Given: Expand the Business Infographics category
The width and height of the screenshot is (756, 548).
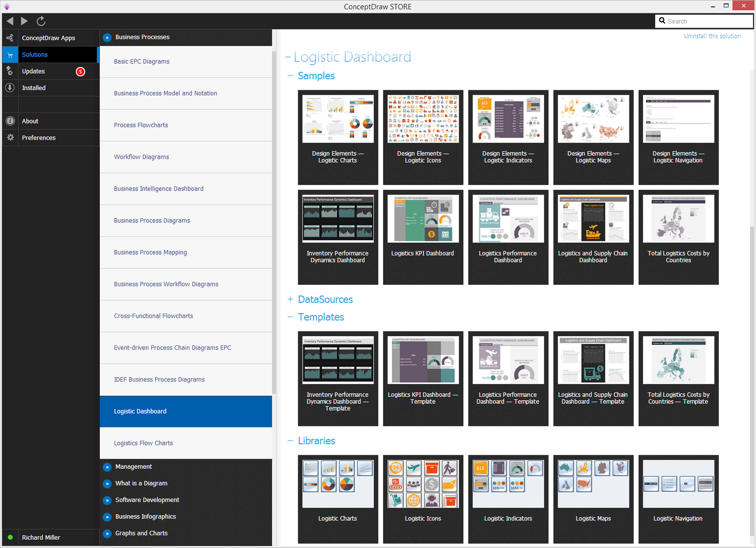Looking at the screenshot, I should click(x=107, y=517).
